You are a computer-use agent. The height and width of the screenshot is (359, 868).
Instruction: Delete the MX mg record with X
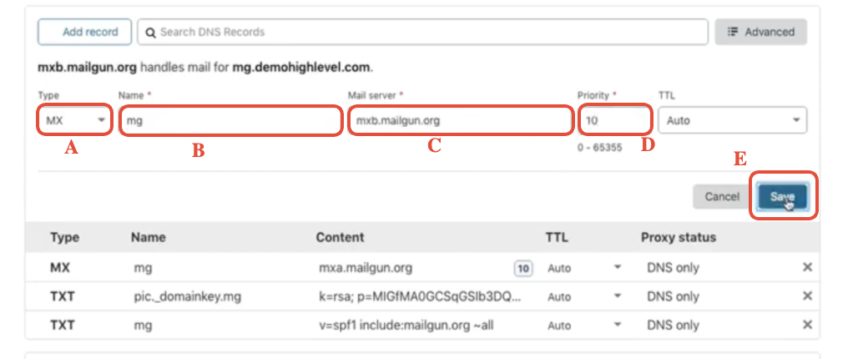[x=807, y=269]
